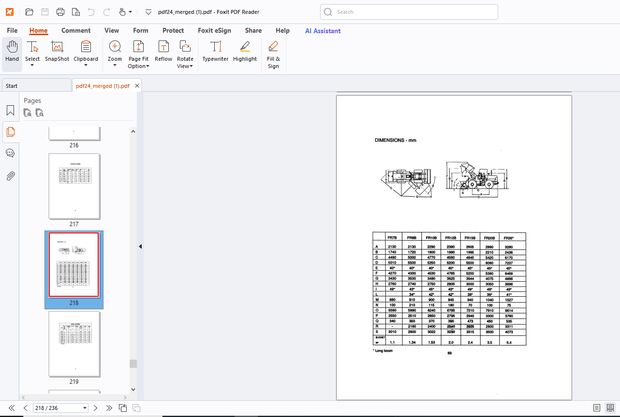Click the page number field 218 / 236
This screenshot has height=417, width=620.
(x=57, y=408)
